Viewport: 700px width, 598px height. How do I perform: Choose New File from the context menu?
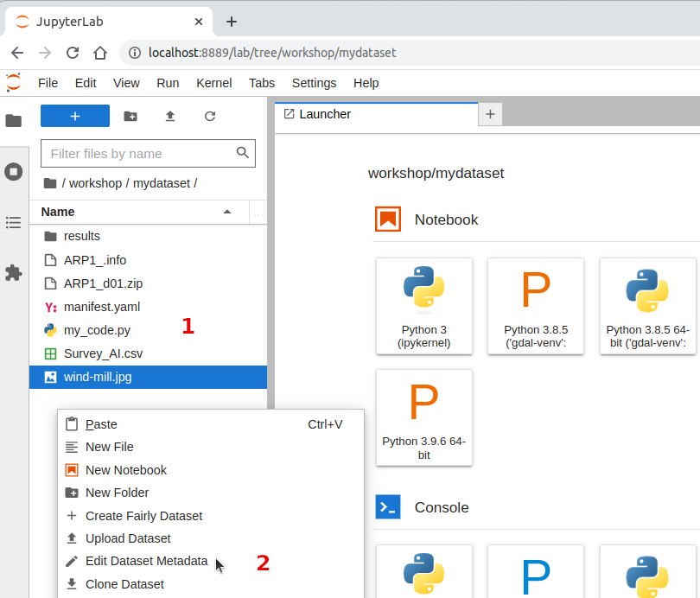tap(211, 447)
